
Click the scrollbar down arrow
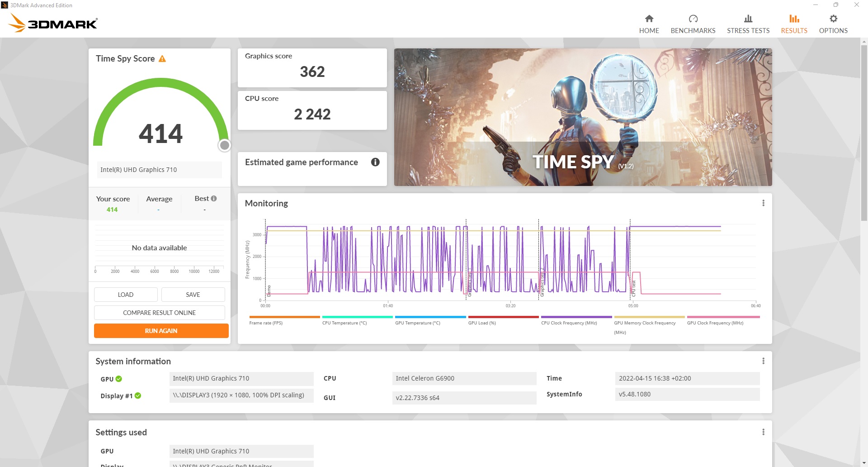pyautogui.click(x=864, y=463)
